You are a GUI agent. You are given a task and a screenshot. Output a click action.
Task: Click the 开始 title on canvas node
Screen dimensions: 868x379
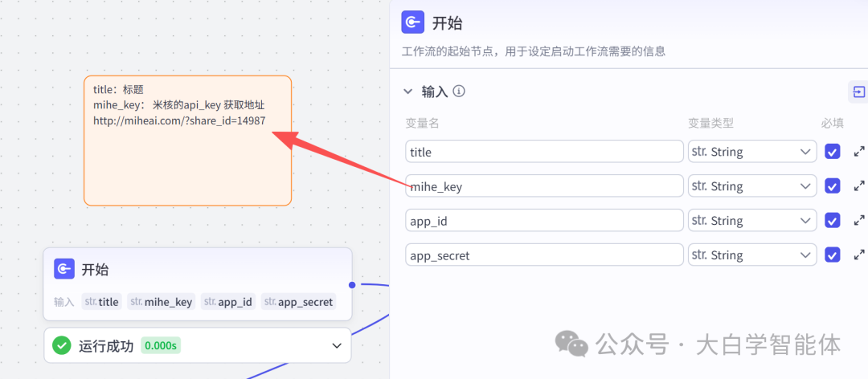95,270
